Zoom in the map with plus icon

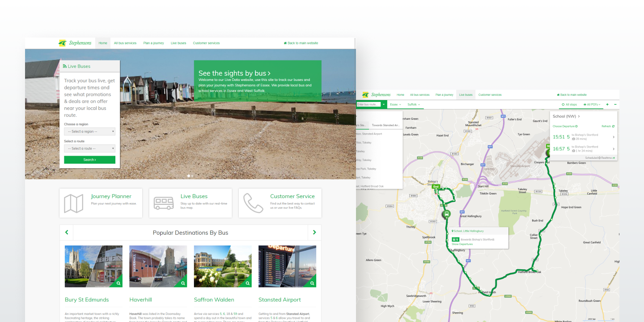click(x=607, y=105)
